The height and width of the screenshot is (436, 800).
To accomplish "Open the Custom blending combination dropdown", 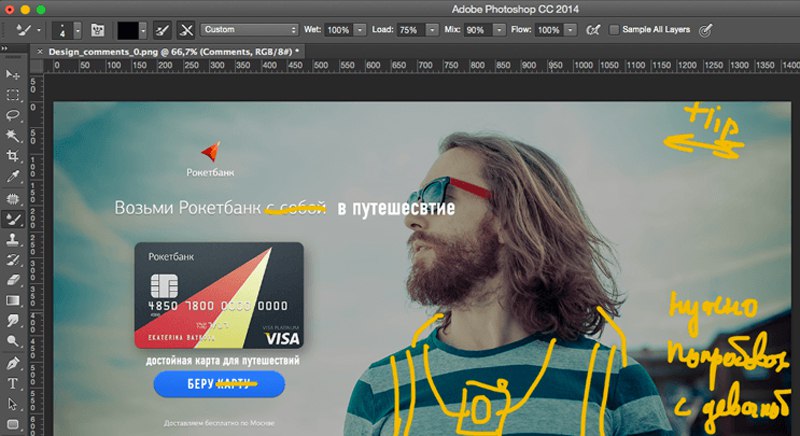I will click(249, 30).
